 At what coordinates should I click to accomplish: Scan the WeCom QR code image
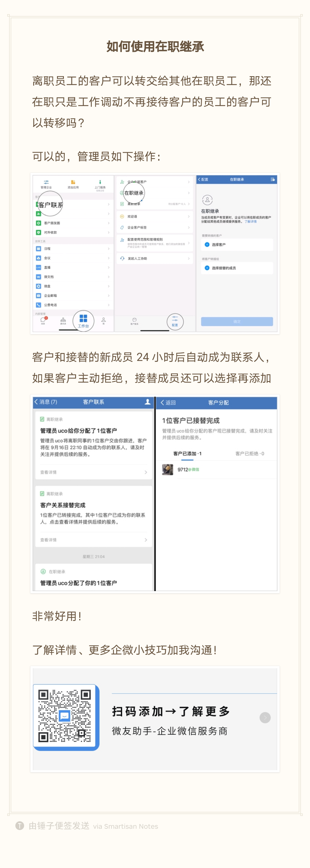click(65, 716)
